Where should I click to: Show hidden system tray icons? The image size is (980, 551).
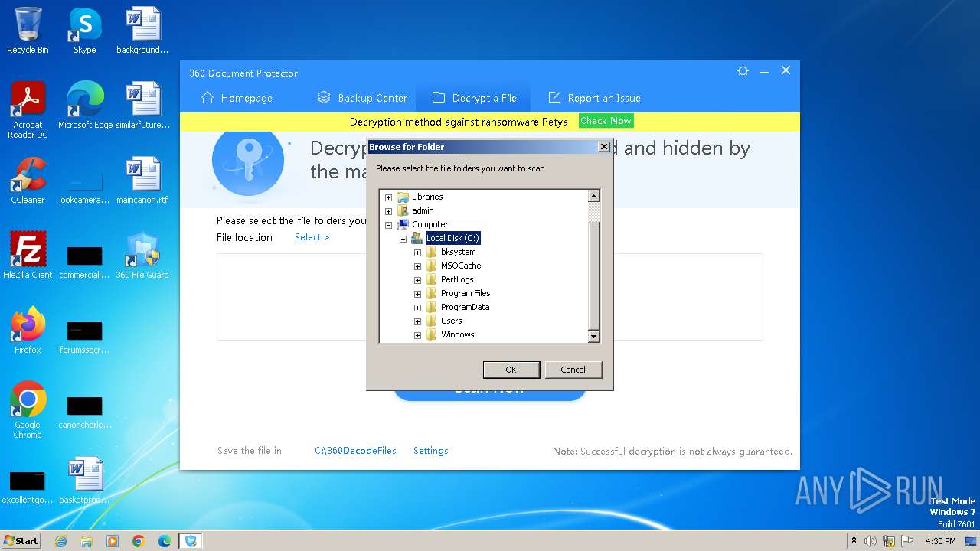(854, 541)
